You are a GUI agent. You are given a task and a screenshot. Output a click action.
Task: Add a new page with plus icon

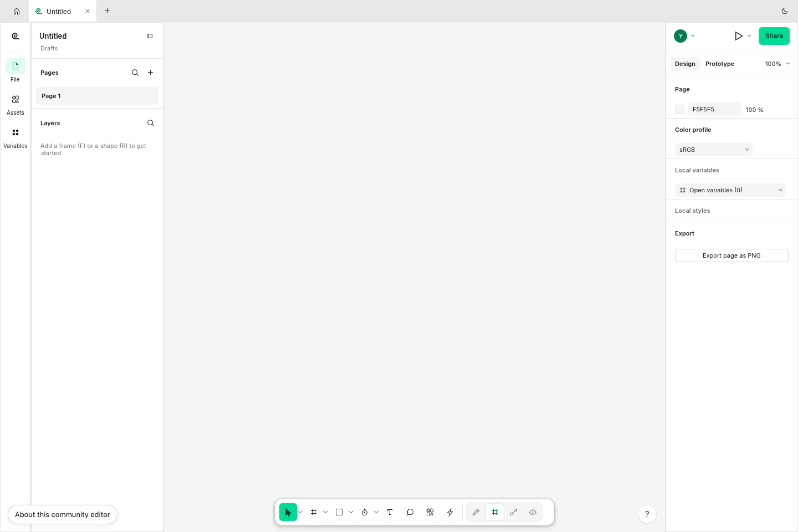150,73
